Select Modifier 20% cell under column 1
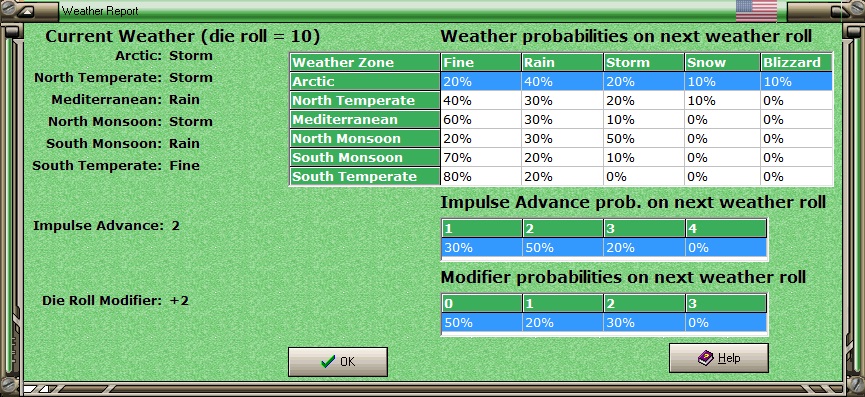865x397 pixels. [x=563, y=323]
